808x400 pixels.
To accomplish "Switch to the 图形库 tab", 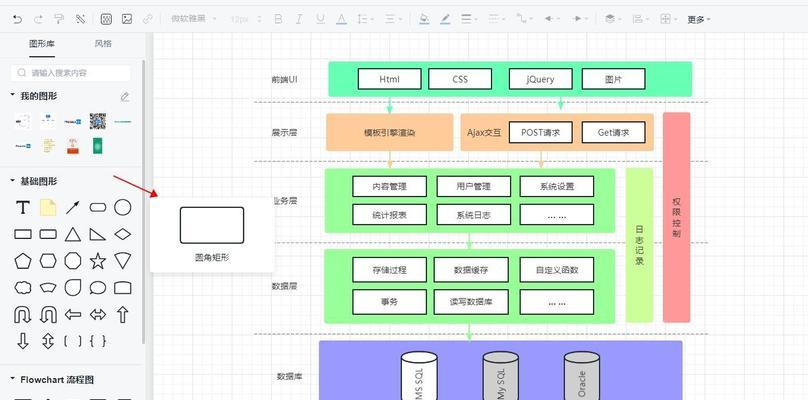I will (42, 43).
